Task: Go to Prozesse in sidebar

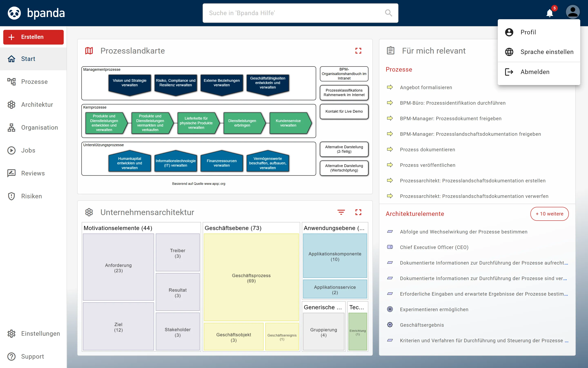Action: [33, 82]
